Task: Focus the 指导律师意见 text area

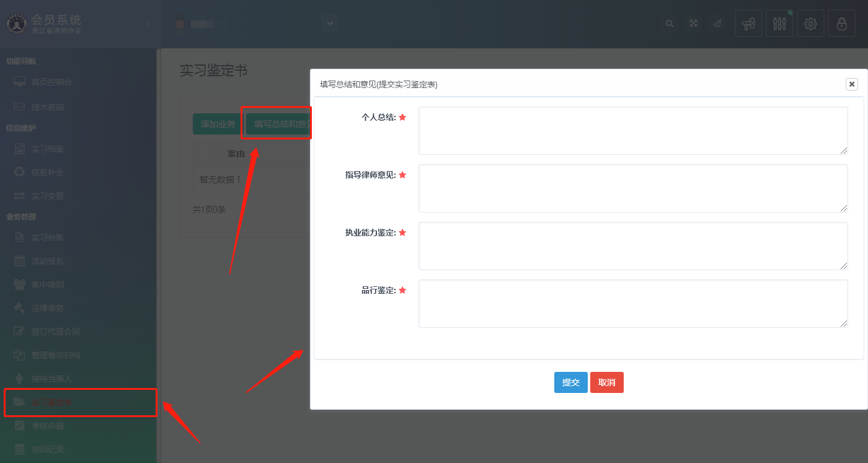Action: tap(632, 188)
